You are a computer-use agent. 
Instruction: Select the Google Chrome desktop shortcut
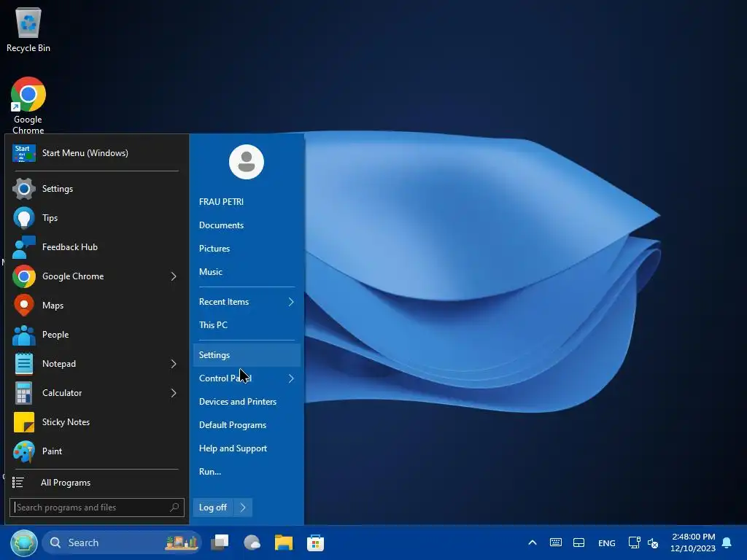[28, 105]
